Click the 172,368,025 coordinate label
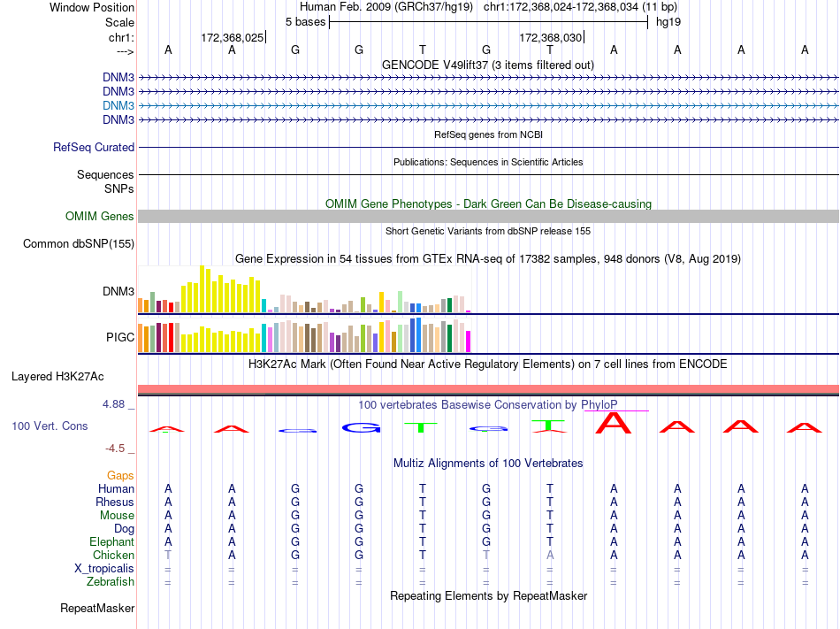840x629 pixels. coord(233,37)
